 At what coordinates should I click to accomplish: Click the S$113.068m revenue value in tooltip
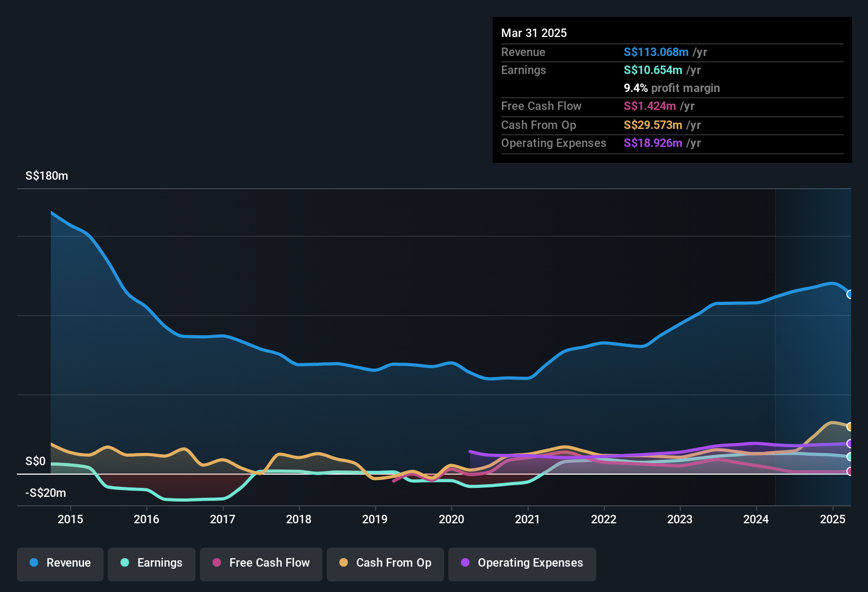coord(656,52)
